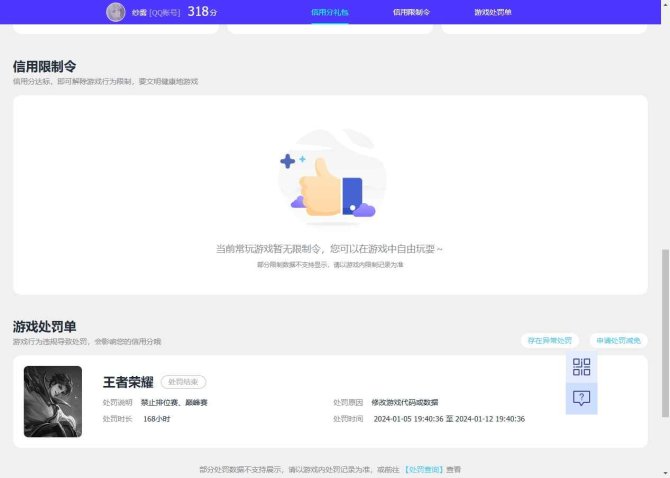This screenshot has height=478, width=670.
Task: Click the page vertical scrollbar thumb
Action: (665, 333)
